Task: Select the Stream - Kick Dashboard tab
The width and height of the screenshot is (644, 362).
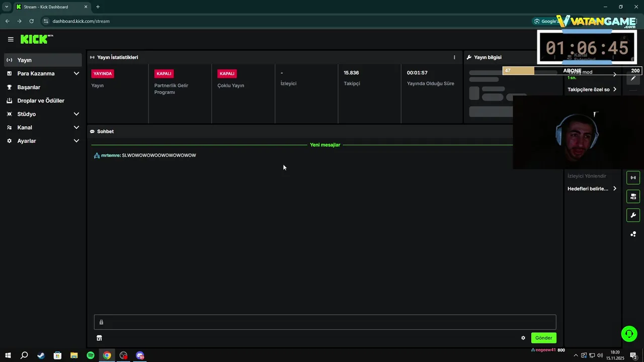Action: (51, 7)
